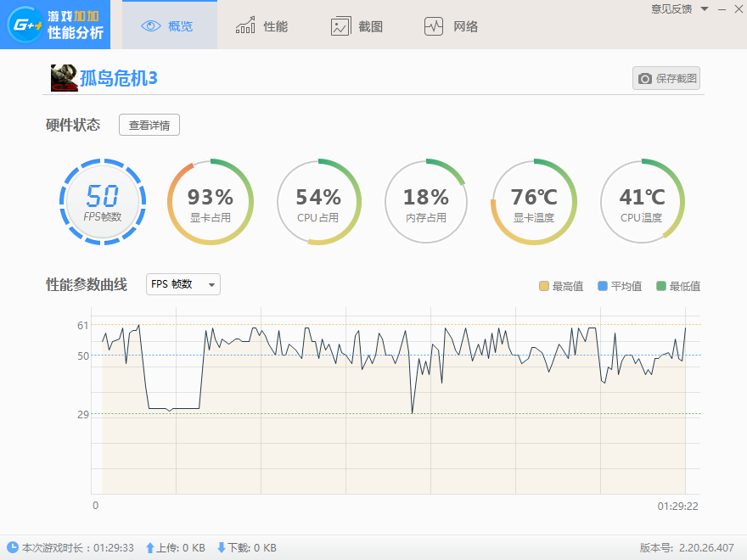Switch to the 概览 overview tab
This screenshot has height=560, width=747.
pos(170,25)
